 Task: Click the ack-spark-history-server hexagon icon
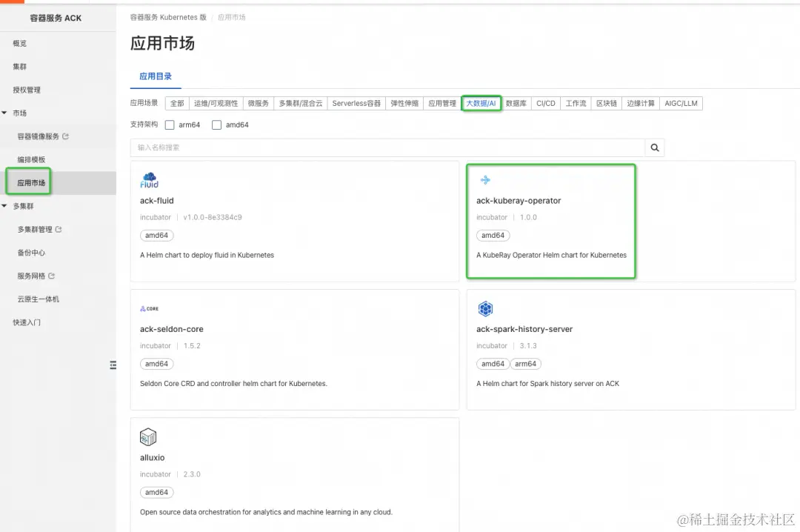(x=485, y=309)
